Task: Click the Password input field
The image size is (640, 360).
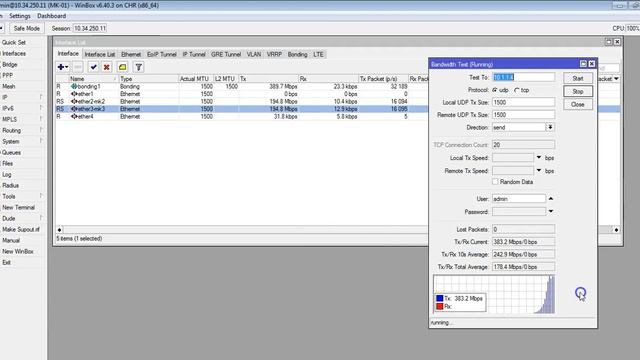Action: pos(519,211)
